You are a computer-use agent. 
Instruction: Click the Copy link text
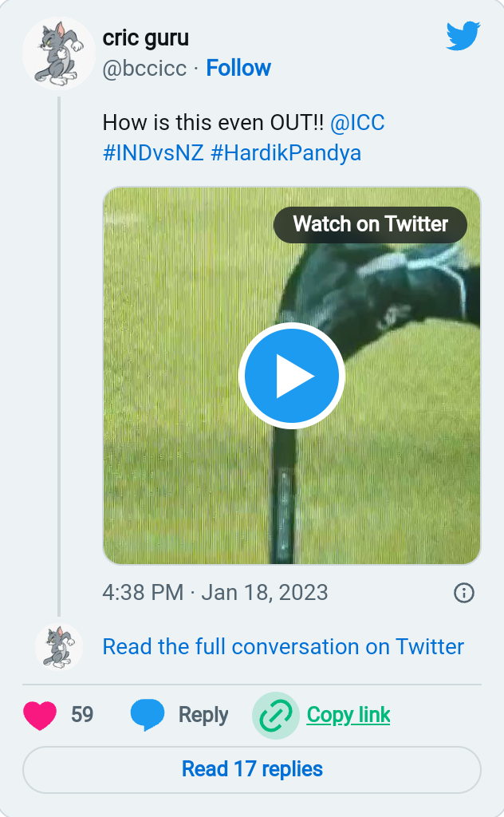pyautogui.click(x=348, y=715)
